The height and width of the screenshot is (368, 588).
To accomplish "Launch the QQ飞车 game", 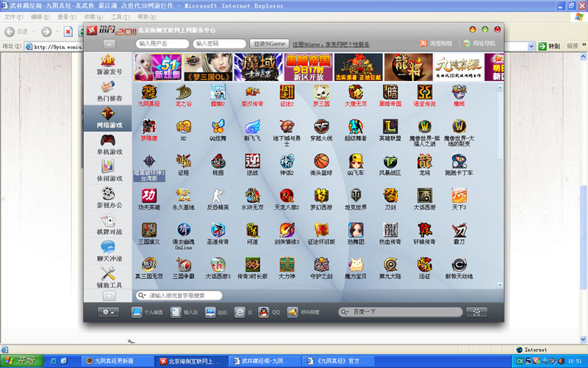I will [356, 161].
